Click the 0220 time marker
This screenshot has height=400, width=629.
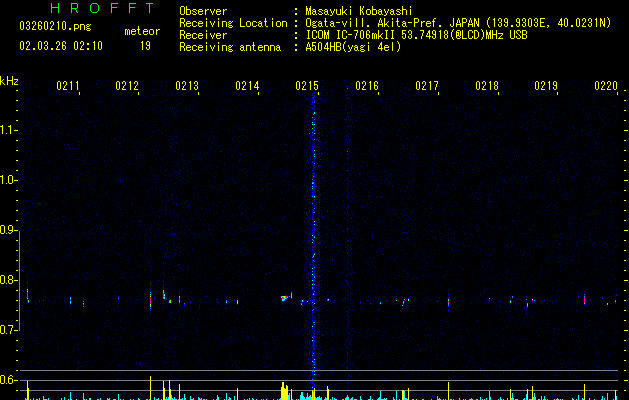click(606, 86)
